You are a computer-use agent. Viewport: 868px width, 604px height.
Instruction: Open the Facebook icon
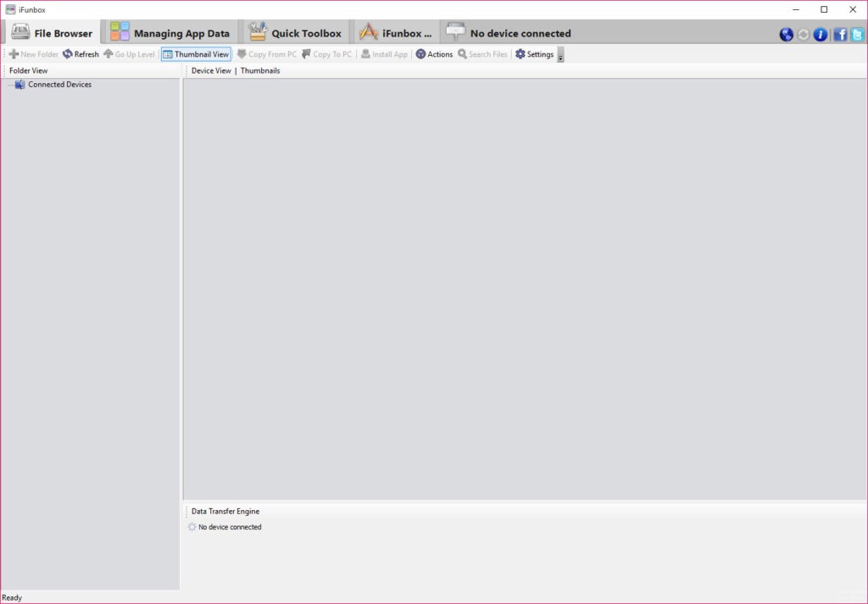(840, 34)
